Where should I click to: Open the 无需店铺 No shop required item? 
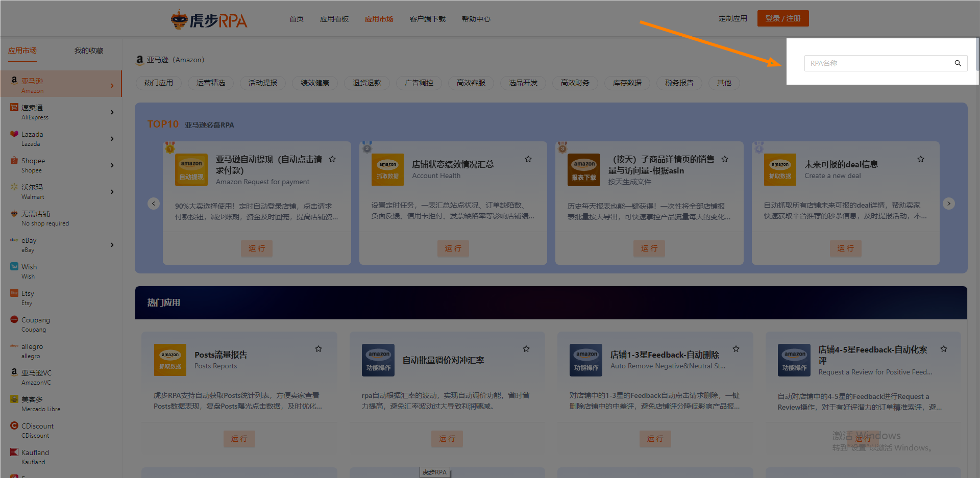pyautogui.click(x=61, y=218)
